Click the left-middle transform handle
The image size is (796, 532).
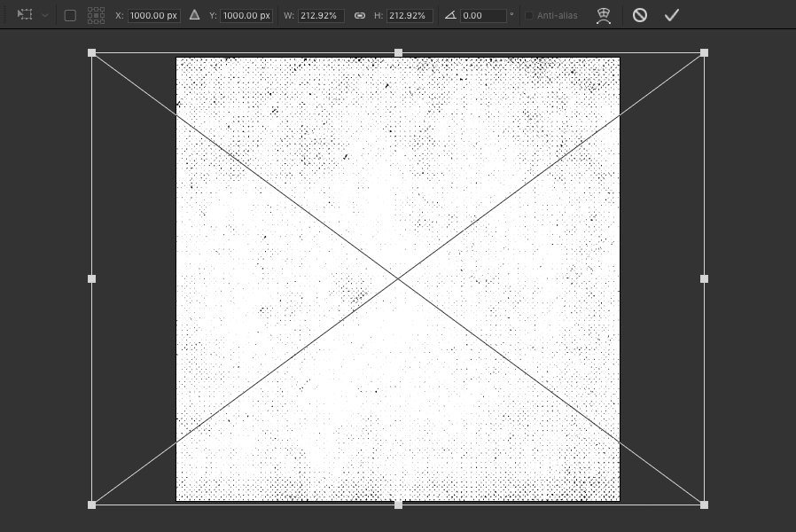92,278
